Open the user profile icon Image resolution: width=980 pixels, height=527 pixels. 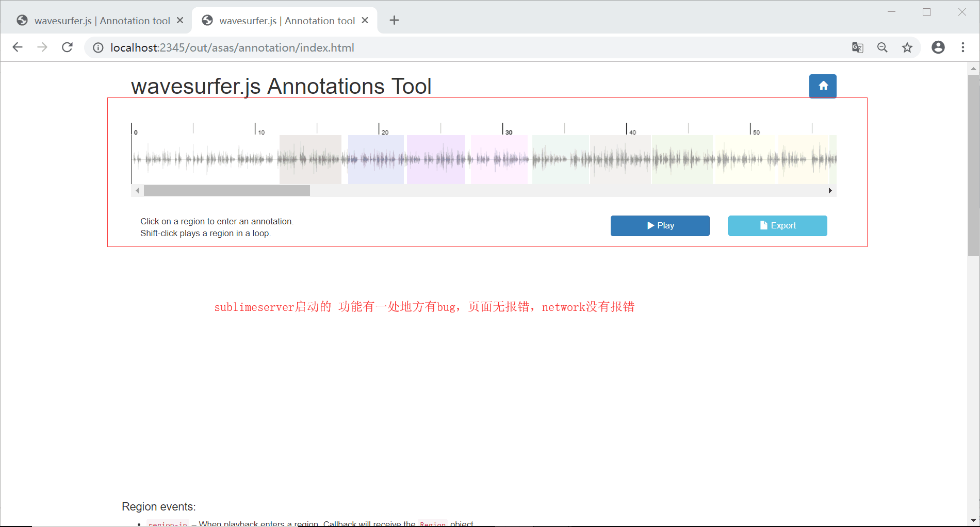[x=938, y=47]
